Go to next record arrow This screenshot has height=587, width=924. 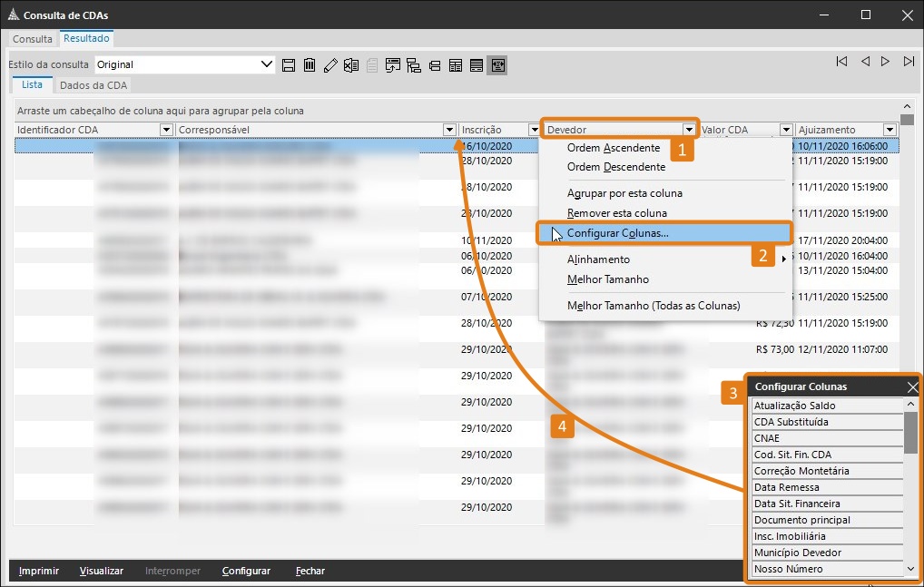click(886, 62)
